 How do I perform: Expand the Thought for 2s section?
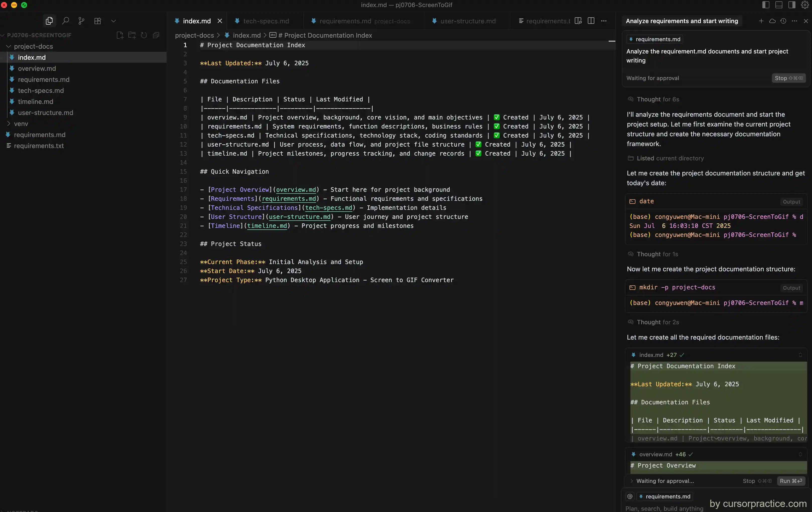pos(653,322)
